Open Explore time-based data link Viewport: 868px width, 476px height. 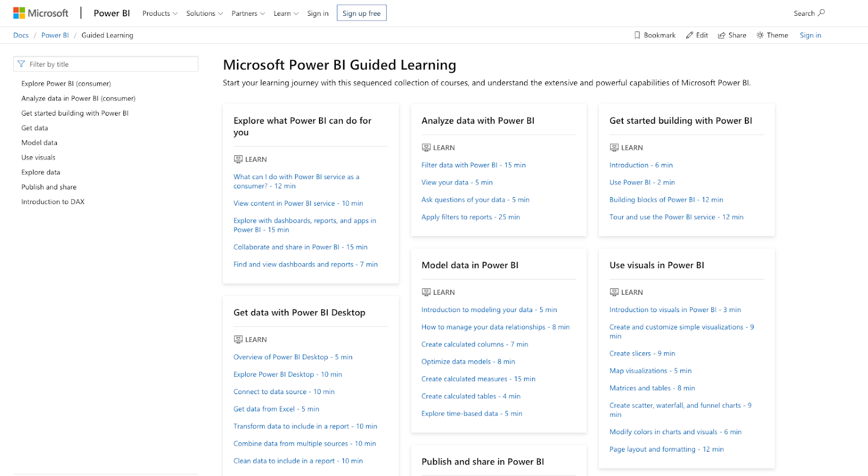472,414
